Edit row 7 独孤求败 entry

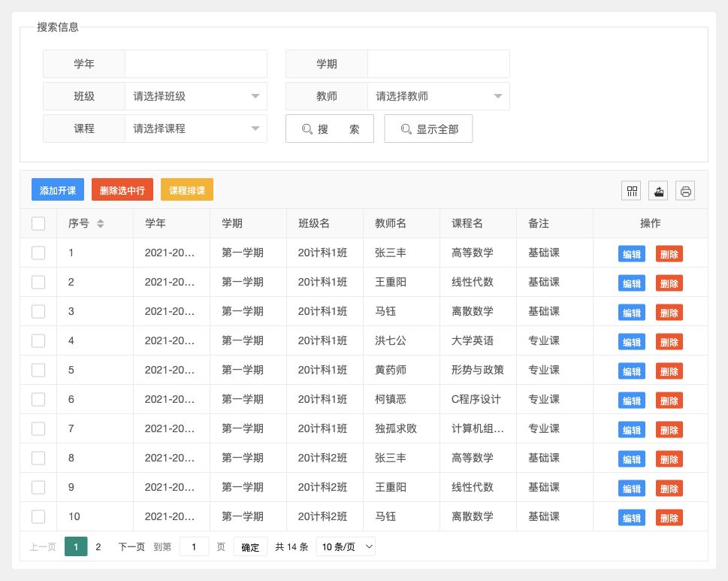tap(631, 430)
